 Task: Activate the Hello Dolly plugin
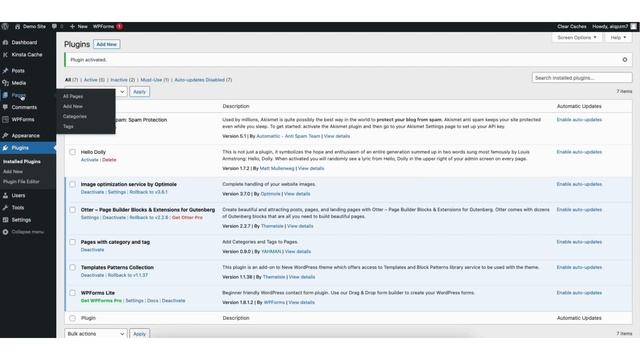89,160
